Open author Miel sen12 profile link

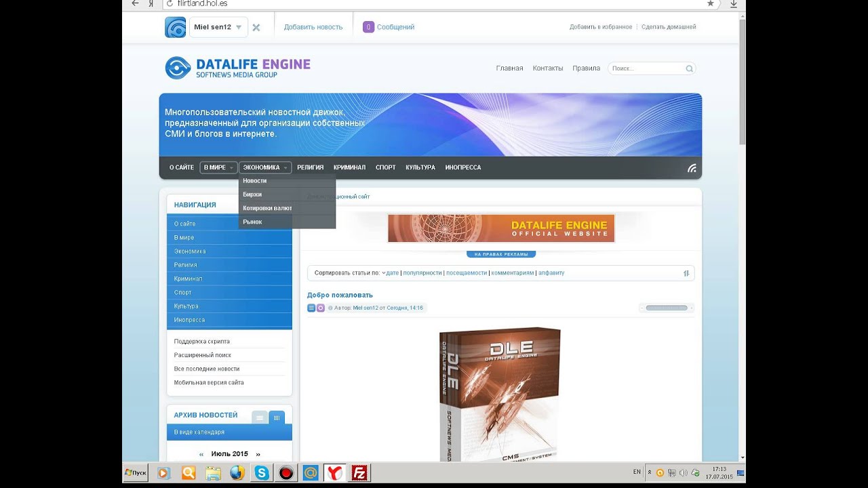(366, 308)
